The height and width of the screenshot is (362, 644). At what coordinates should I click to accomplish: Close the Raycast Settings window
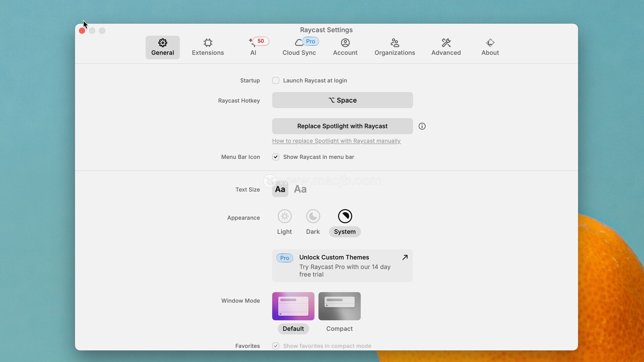pyautogui.click(x=82, y=31)
